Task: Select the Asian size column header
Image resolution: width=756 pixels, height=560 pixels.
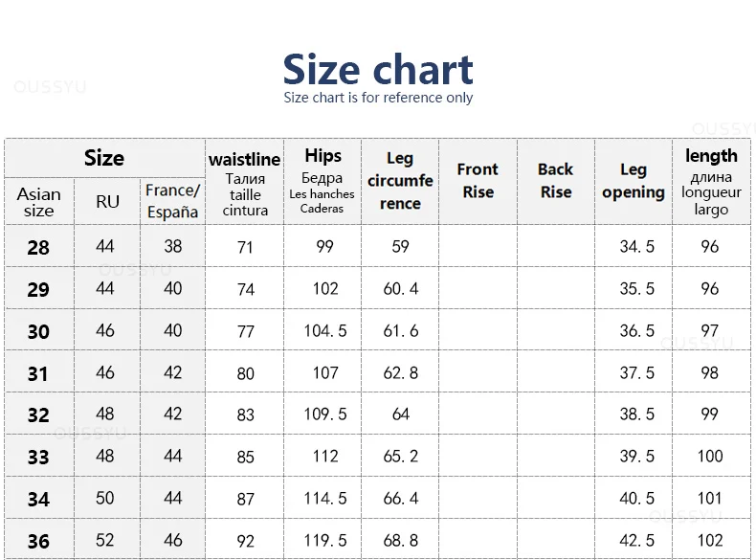Action: pyautogui.click(x=39, y=202)
